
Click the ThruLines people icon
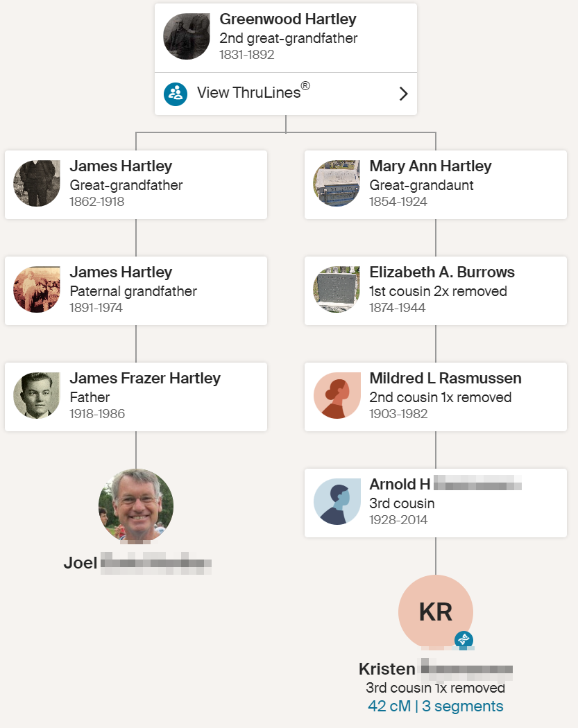[176, 94]
